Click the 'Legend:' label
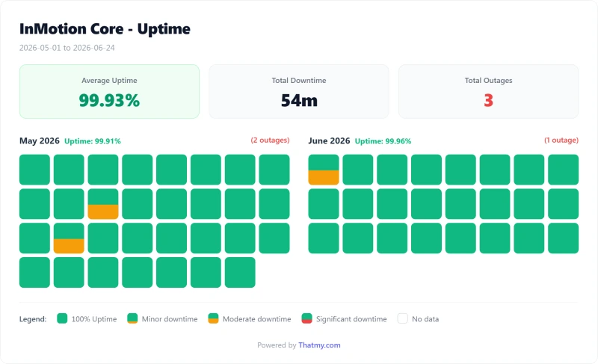This screenshot has height=364, width=598. coord(33,319)
